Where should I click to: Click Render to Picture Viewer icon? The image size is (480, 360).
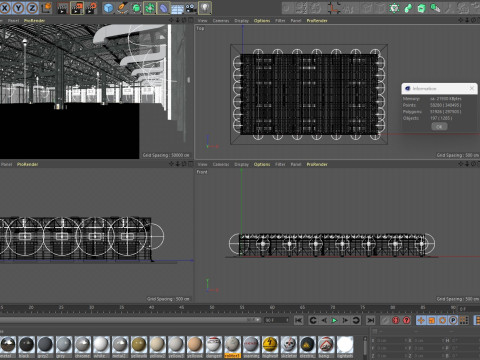coord(77,8)
